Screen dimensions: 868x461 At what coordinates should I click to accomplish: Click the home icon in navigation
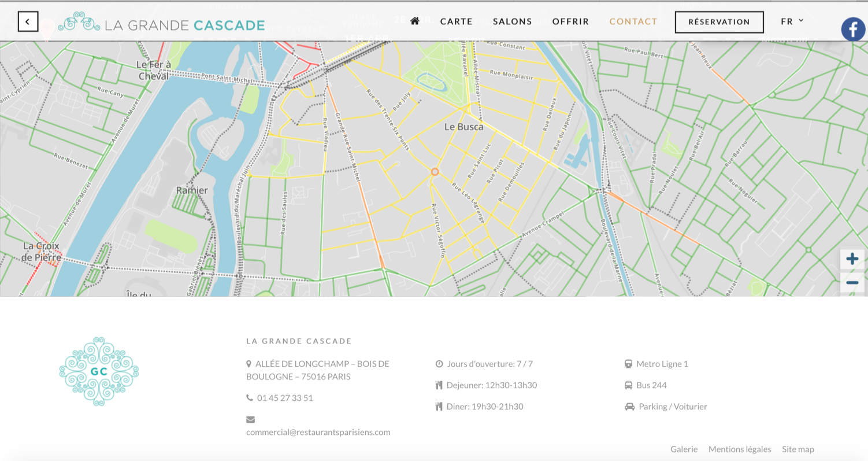pos(414,21)
